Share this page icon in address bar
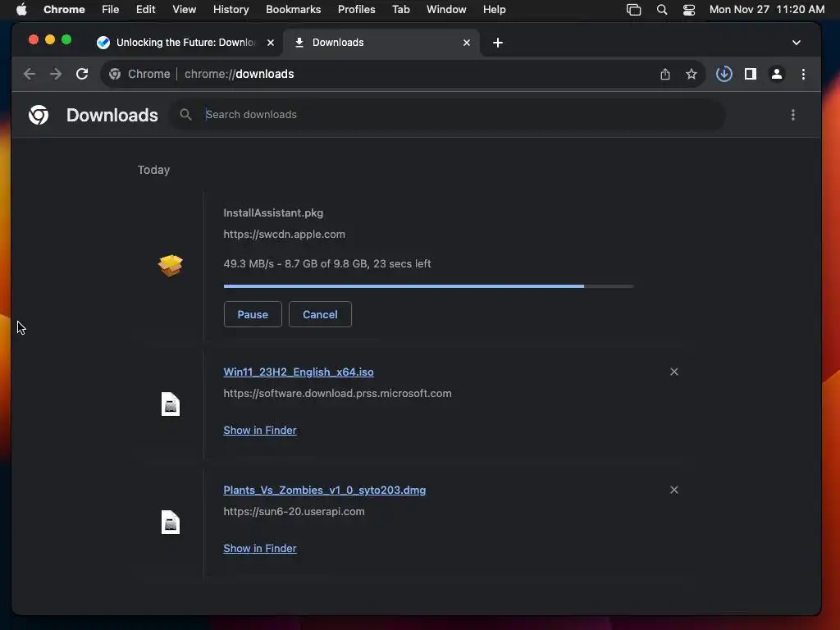The height and width of the screenshot is (630, 840). 664,74
